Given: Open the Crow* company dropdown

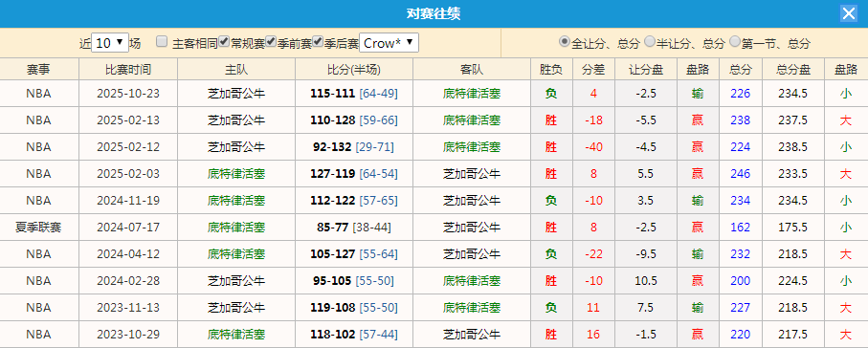Looking at the screenshot, I should tap(389, 43).
